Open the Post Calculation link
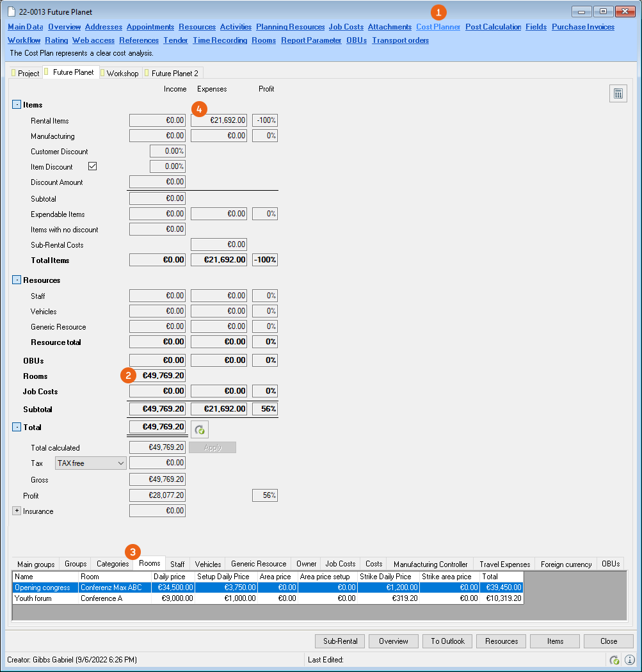Viewport: 642px width, 672px height. [493, 27]
